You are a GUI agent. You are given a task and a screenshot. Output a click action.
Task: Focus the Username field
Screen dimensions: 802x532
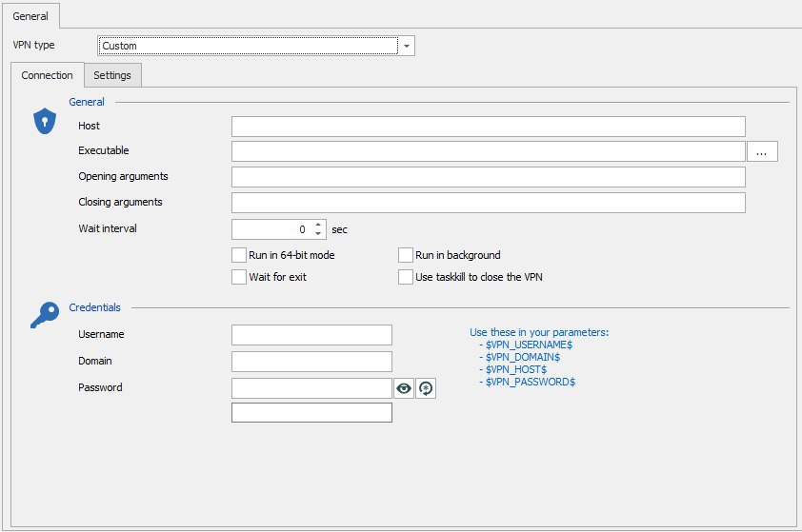point(311,335)
